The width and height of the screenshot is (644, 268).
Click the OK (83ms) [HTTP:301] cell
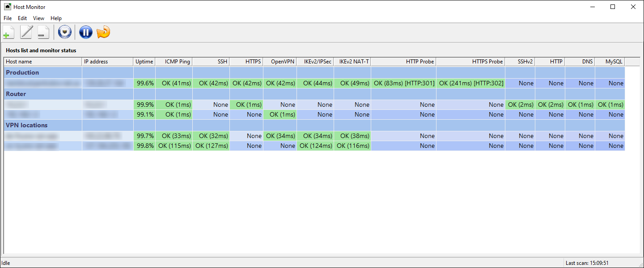pos(403,83)
